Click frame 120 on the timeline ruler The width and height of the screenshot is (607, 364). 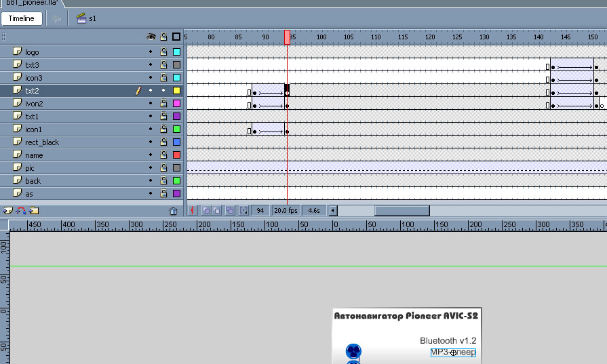tap(430, 37)
